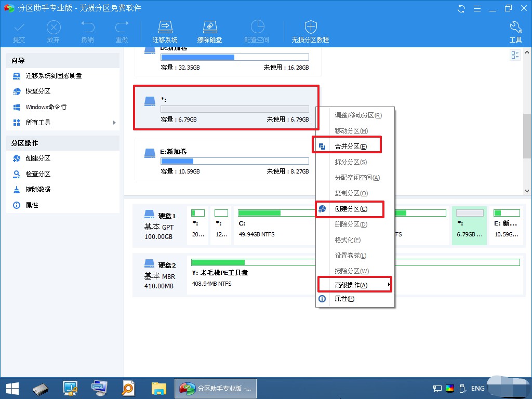
Task: Select 硬盘1 基本 GPT disk header
Action: click(160, 225)
